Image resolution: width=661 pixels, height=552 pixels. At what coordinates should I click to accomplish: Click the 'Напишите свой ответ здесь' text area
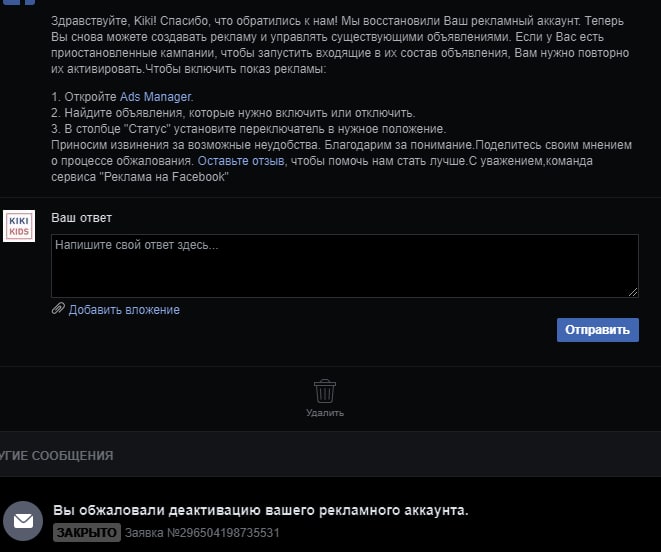click(344, 266)
